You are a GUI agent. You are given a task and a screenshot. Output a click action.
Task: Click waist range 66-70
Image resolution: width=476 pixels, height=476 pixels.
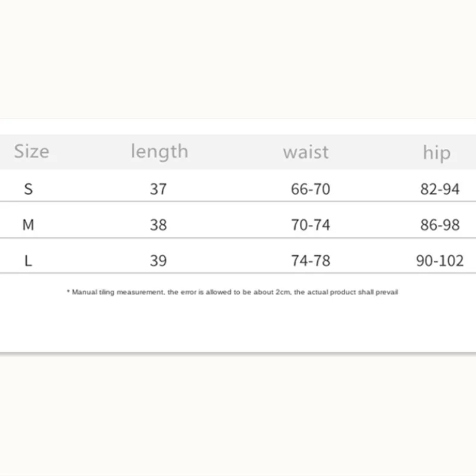coord(311,189)
